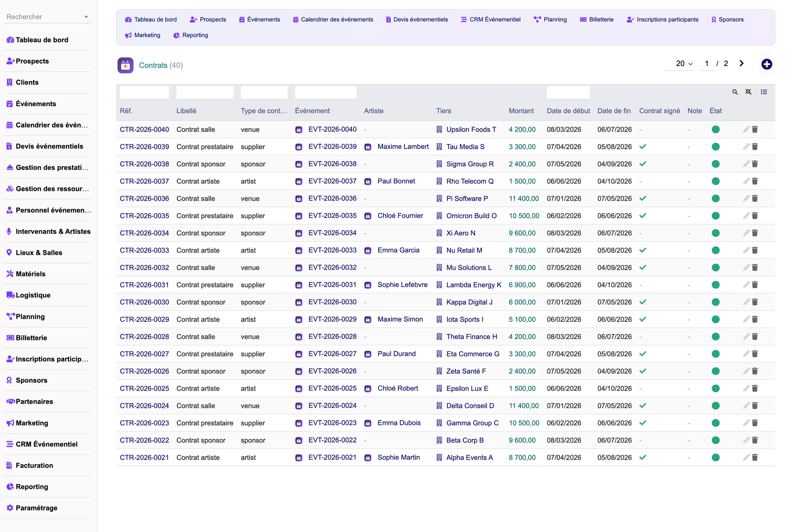Sort by the Date de fin header
Viewport: 792px width, 532px height.
[x=614, y=111]
